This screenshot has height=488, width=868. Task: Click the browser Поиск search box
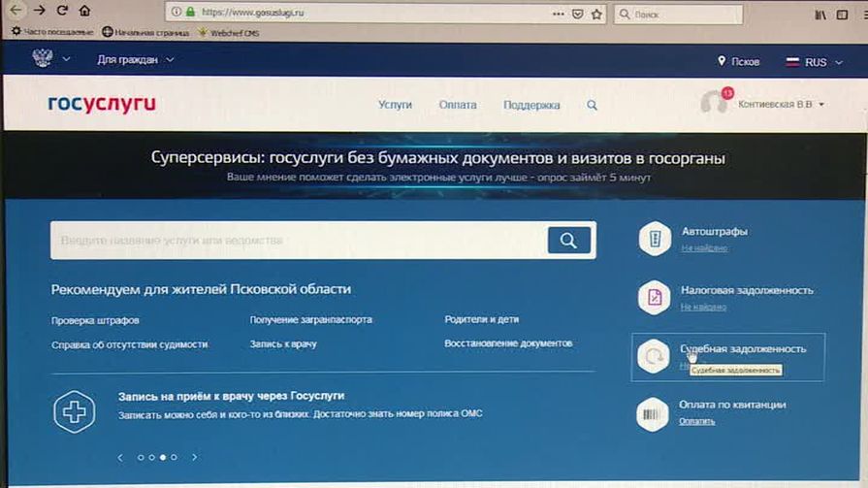[678, 15]
